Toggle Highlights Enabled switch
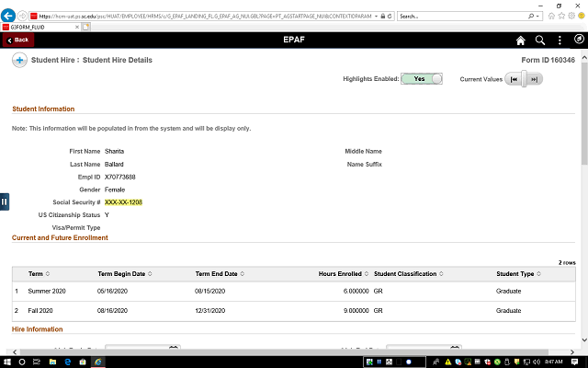This screenshot has height=368, width=588. (422, 79)
